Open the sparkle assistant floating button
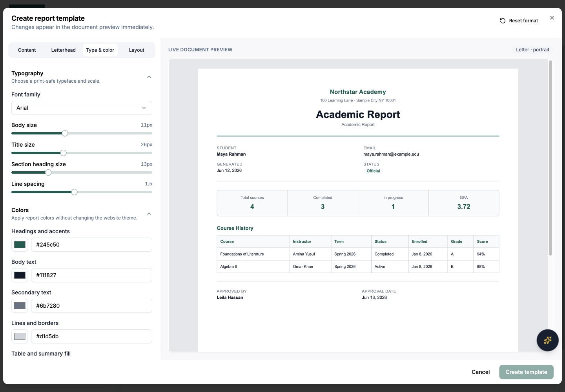 [547, 340]
